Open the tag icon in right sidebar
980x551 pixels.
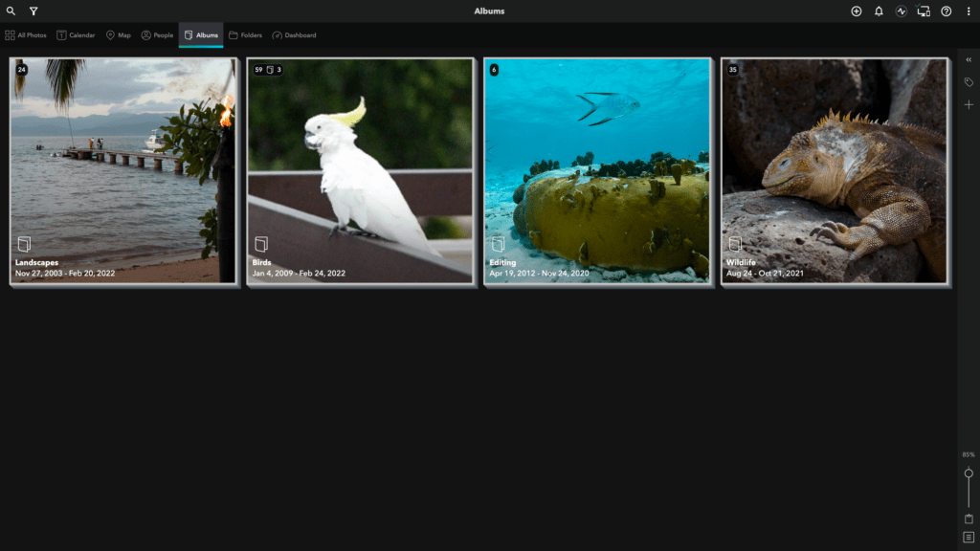point(969,82)
